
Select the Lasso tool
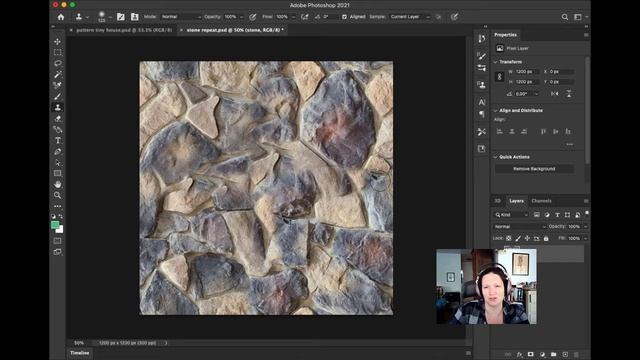[58, 63]
